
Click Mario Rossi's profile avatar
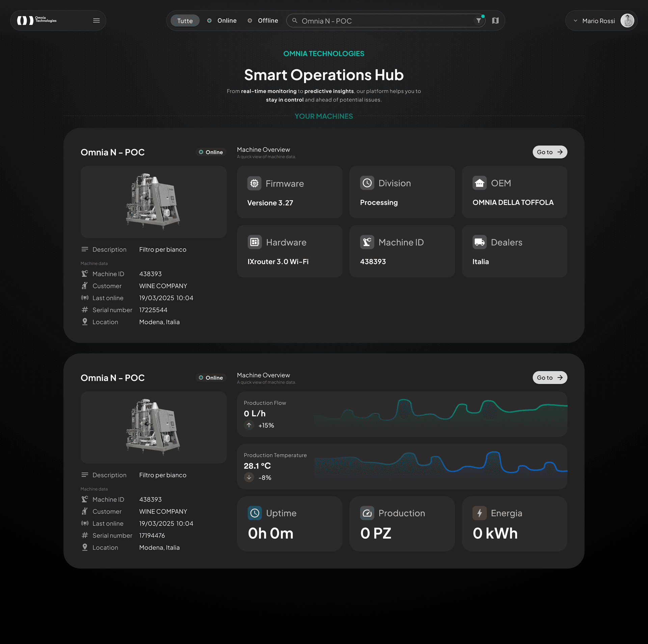click(x=627, y=21)
